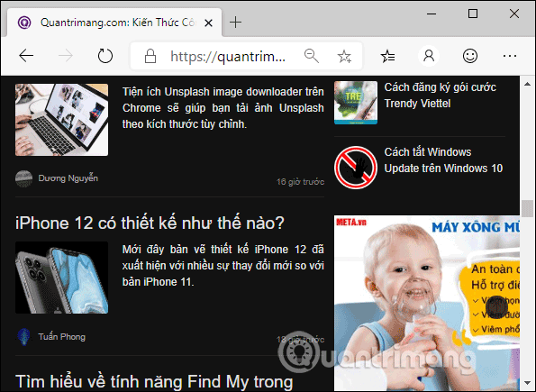The image size is (536, 392).
Task: Open the Trendy Viettel article thumbnail
Action: pos(356,103)
